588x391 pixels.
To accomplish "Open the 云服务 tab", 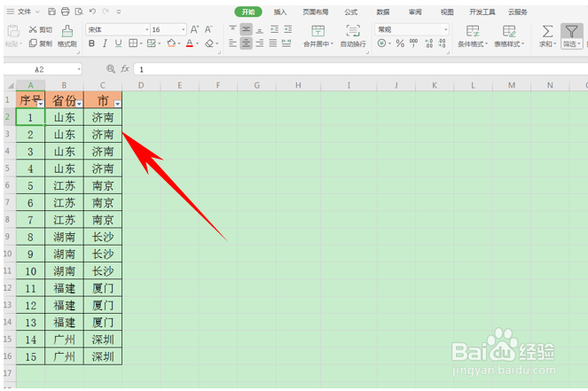I will point(518,12).
